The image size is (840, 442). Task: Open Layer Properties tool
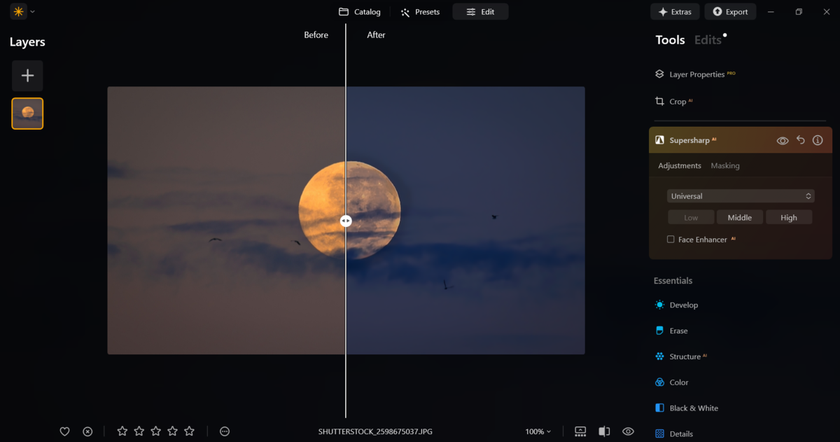point(695,74)
